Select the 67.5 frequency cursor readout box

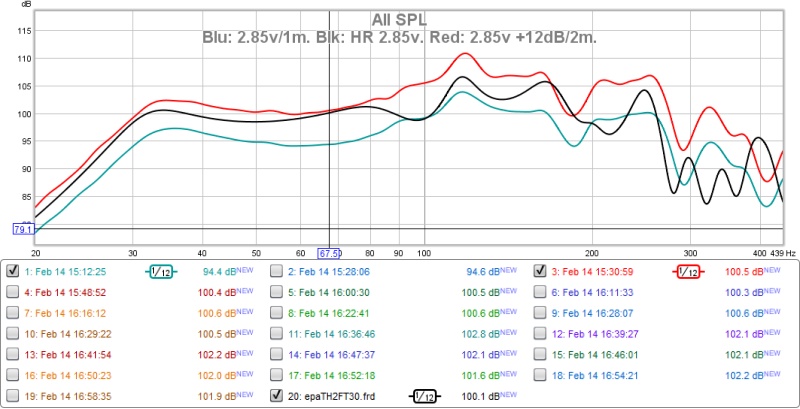(330, 253)
